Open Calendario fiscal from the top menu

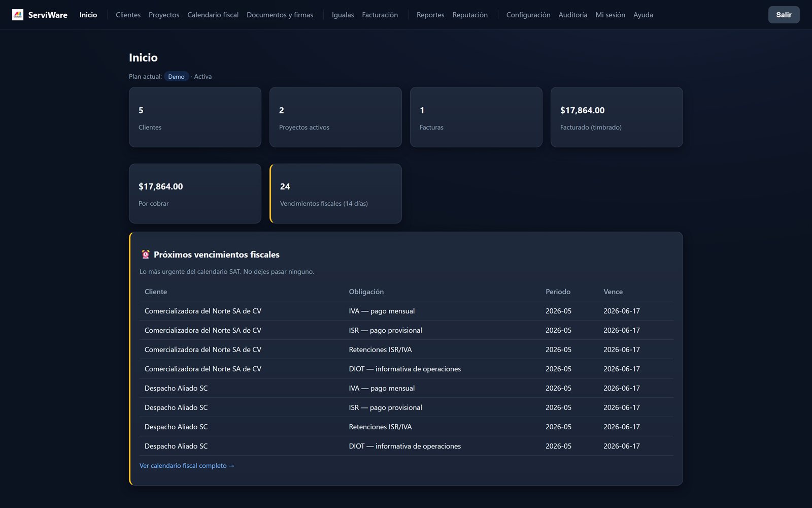213,15
